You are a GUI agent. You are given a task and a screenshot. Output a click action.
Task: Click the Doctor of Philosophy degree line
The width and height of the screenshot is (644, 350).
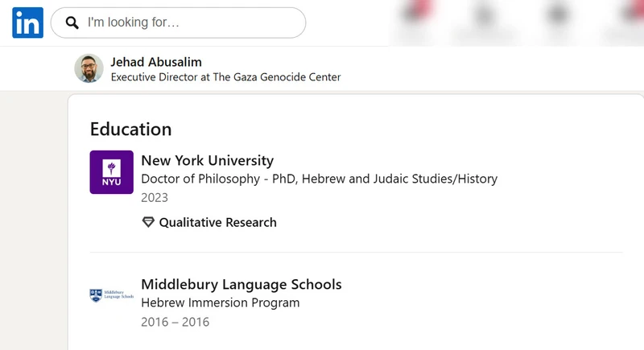[319, 179]
